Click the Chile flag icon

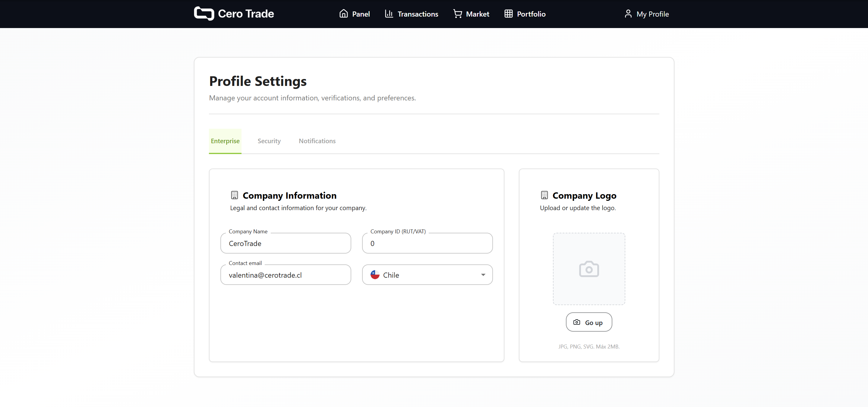375,275
